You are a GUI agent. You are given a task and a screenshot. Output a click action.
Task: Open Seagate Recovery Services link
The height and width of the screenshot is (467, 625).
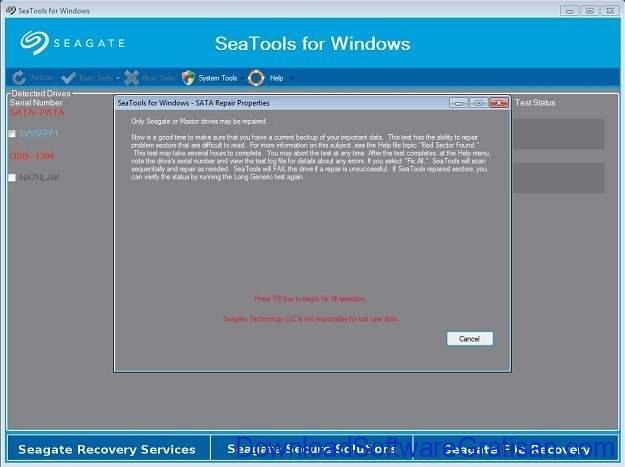coord(107,449)
